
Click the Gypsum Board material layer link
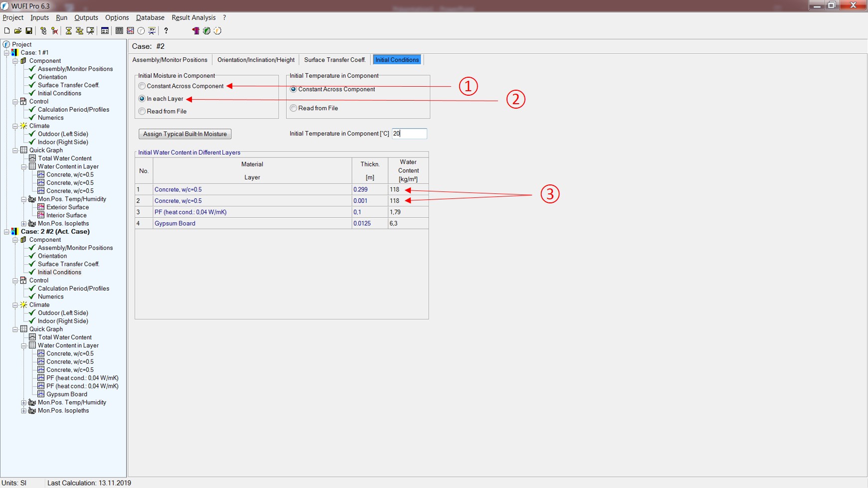click(175, 223)
